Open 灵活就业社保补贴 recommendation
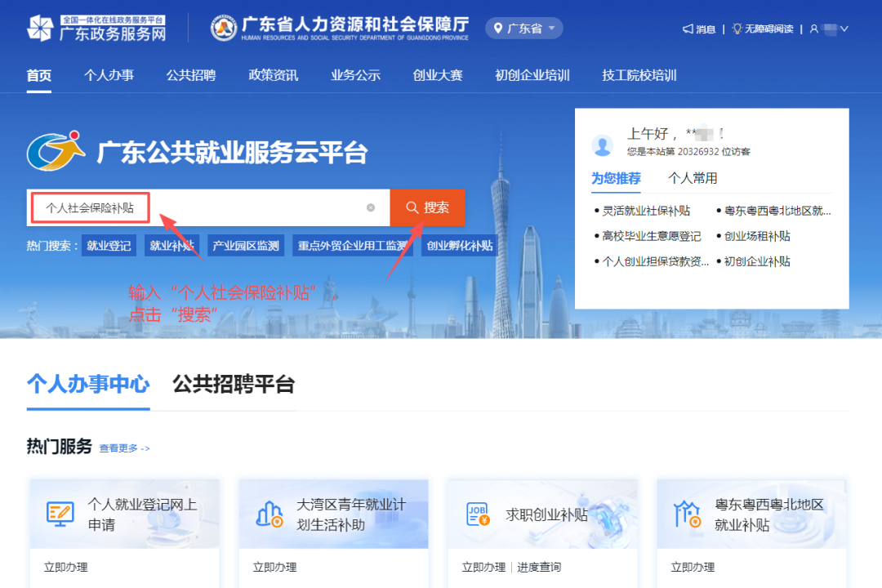 click(x=646, y=211)
